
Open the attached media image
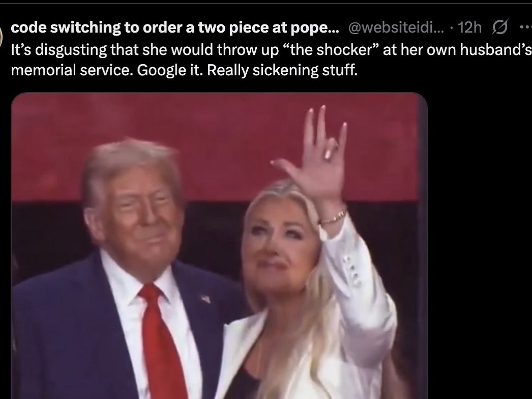coord(219,246)
